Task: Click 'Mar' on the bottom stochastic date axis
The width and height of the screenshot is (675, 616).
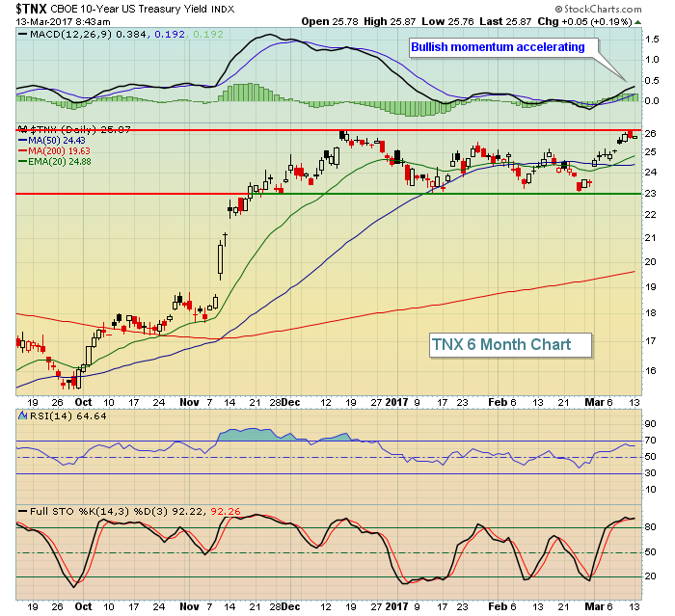Action: [x=594, y=607]
